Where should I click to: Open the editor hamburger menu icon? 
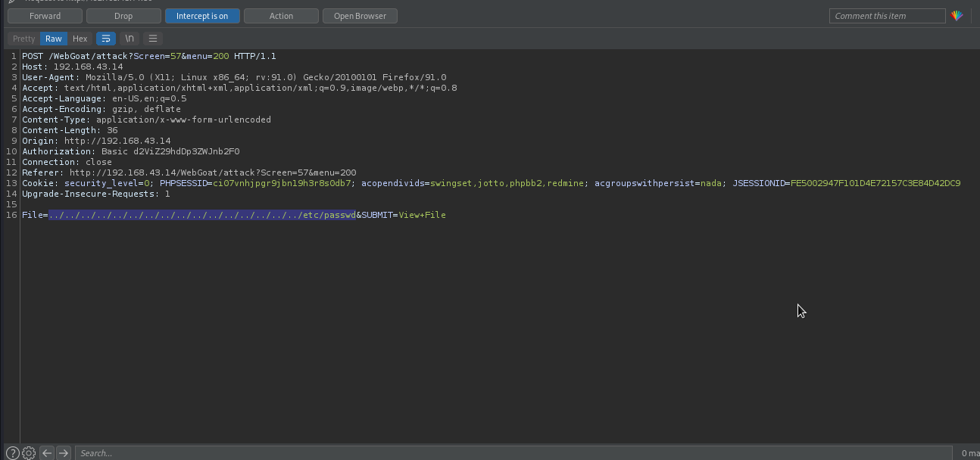153,39
